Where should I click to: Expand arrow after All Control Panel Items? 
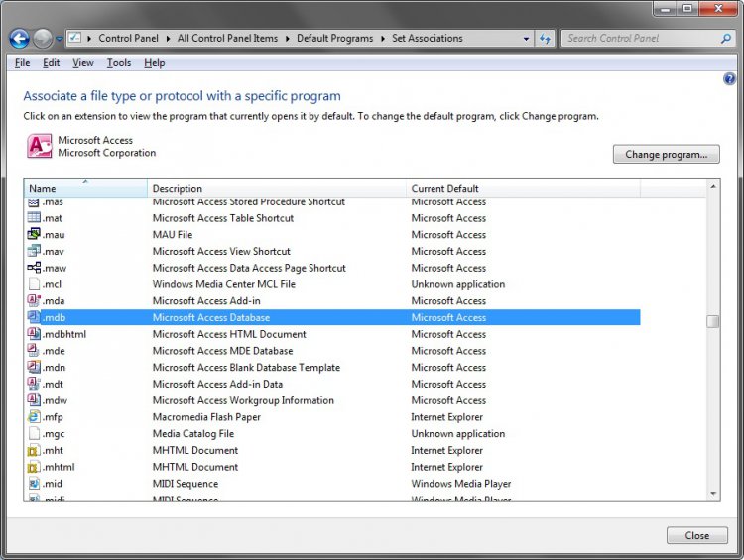pos(288,39)
